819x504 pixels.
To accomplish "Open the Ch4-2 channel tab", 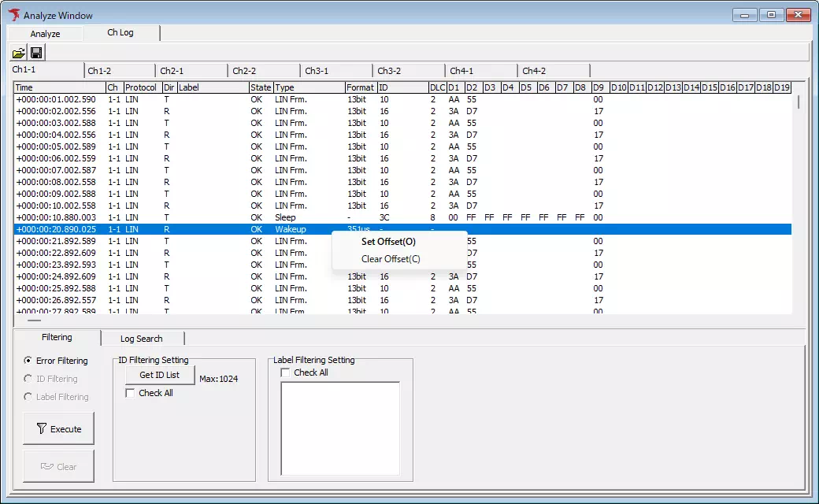I will click(535, 71).
